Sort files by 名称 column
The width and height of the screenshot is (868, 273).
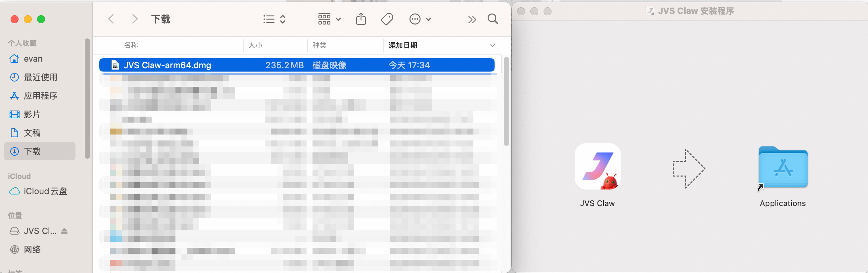coord(131,45)
